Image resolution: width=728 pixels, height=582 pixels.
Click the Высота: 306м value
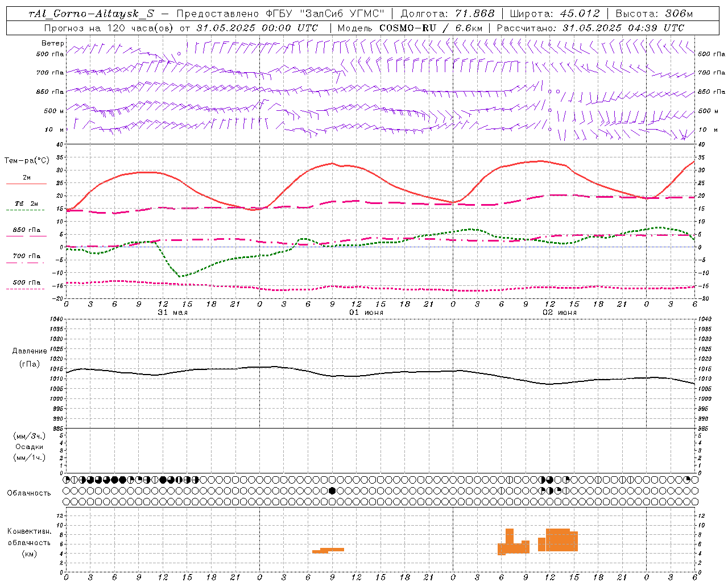click(x=654, y=14)
